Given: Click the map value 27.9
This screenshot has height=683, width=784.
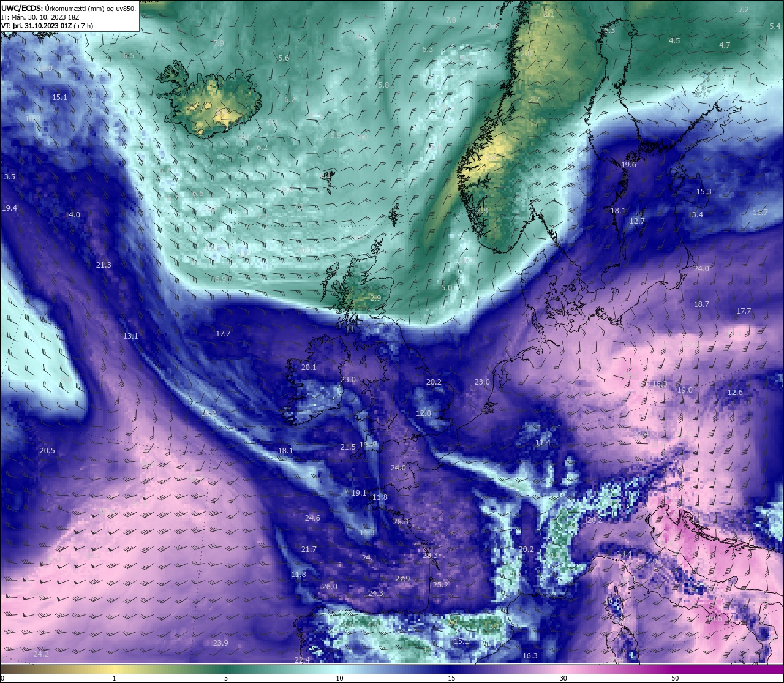Looking at the screenshot, I should pos(402,579).
